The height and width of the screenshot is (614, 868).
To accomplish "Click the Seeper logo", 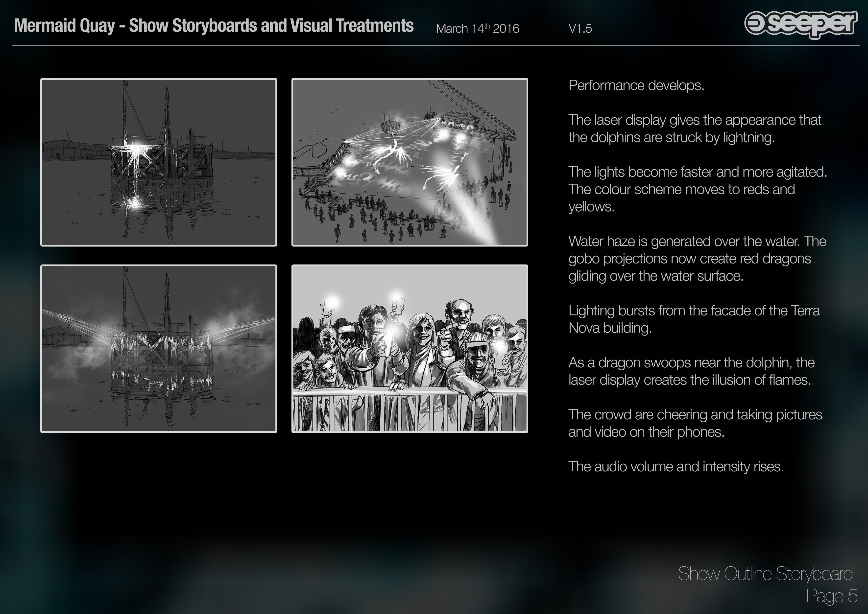I will click(x=800, y=24).
